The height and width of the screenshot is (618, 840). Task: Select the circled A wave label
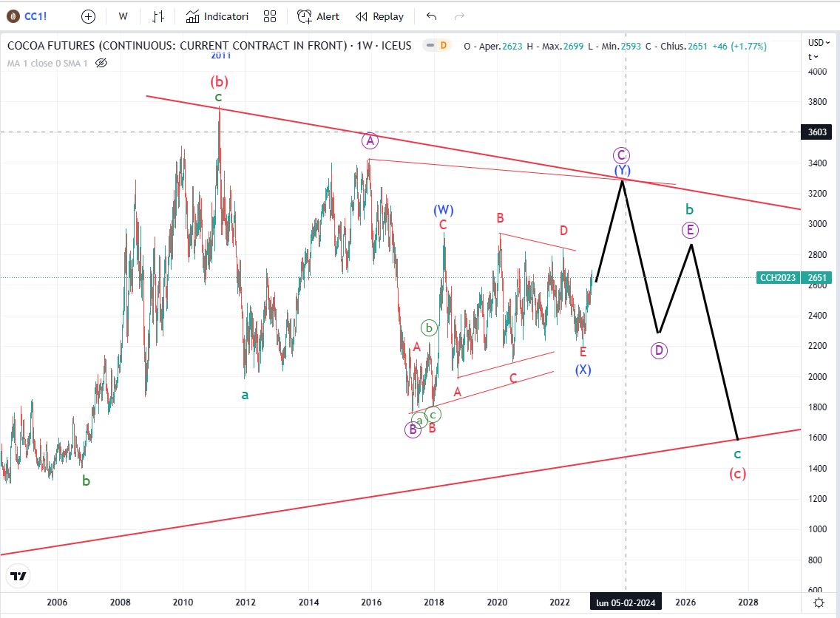(x=370, y=141)
